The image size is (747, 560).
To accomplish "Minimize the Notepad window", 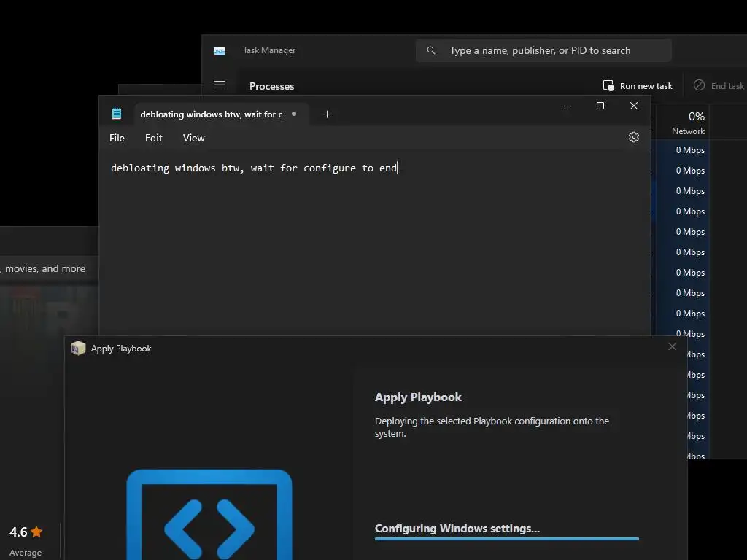I will pyautogui.click(x=568, y=106).
